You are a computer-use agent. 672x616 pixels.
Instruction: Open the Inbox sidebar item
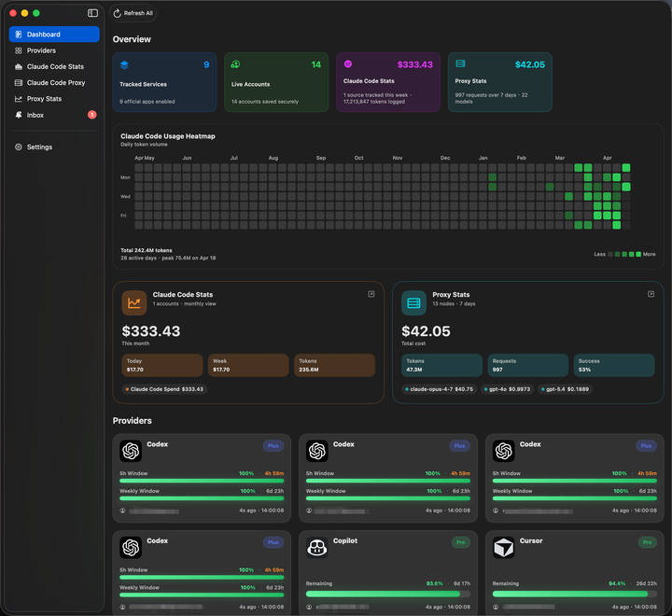54,115
